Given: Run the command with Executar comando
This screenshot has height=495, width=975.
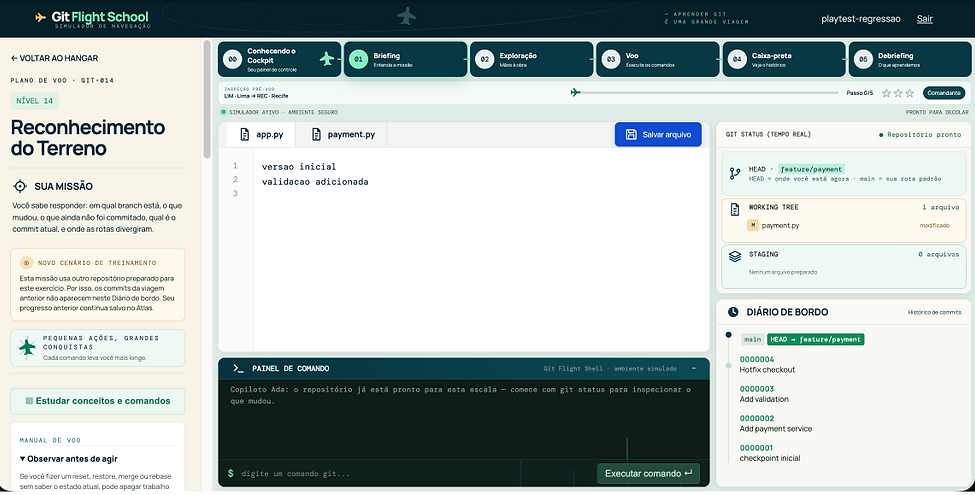Looking at the screenshot, I should pyautogui.click(x=648, y=473).
